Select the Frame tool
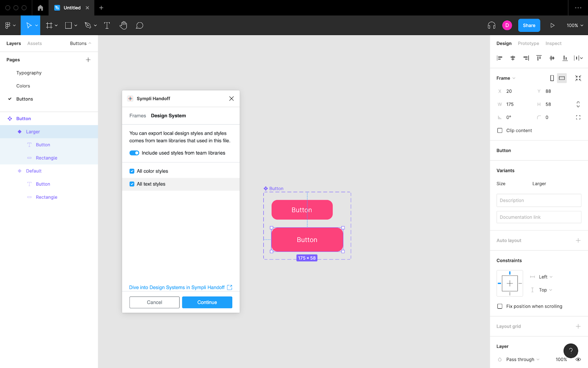 (x=49, y=25)
